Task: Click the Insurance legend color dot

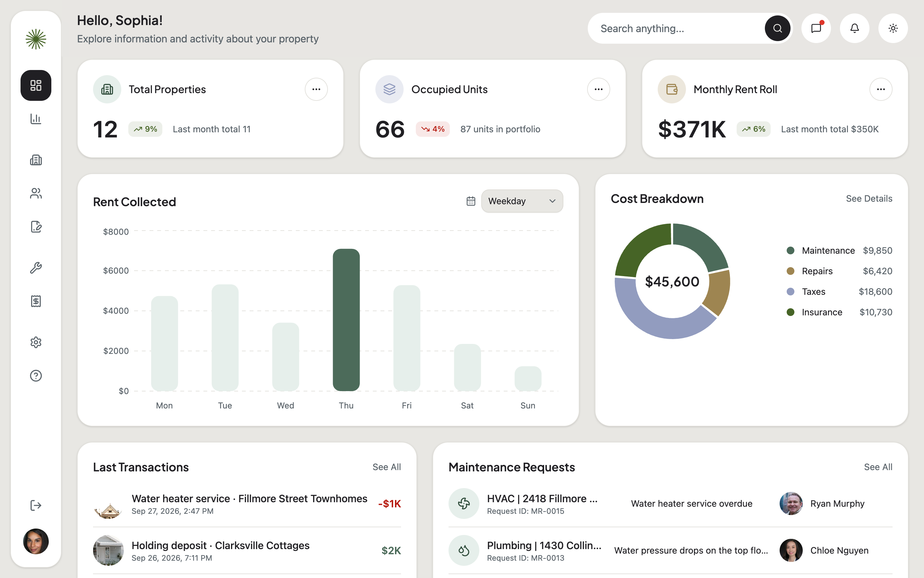Action: (x=791, y=312)
